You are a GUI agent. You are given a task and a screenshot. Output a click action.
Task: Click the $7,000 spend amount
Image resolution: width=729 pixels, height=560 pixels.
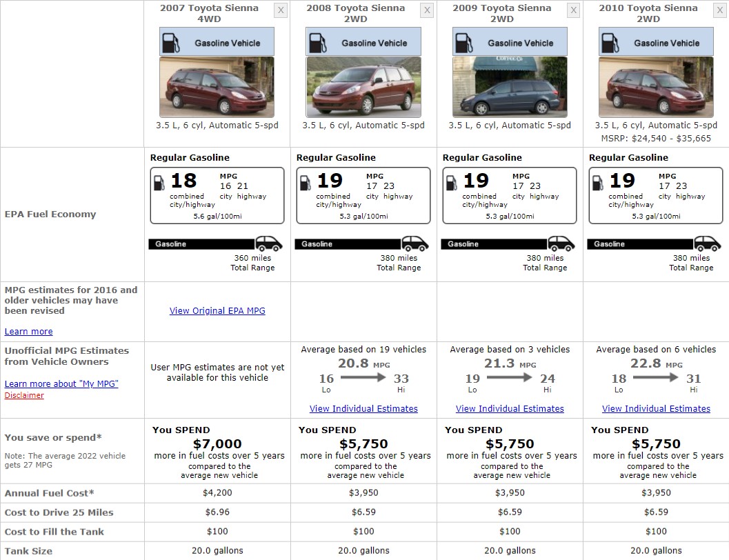(217, 444)
